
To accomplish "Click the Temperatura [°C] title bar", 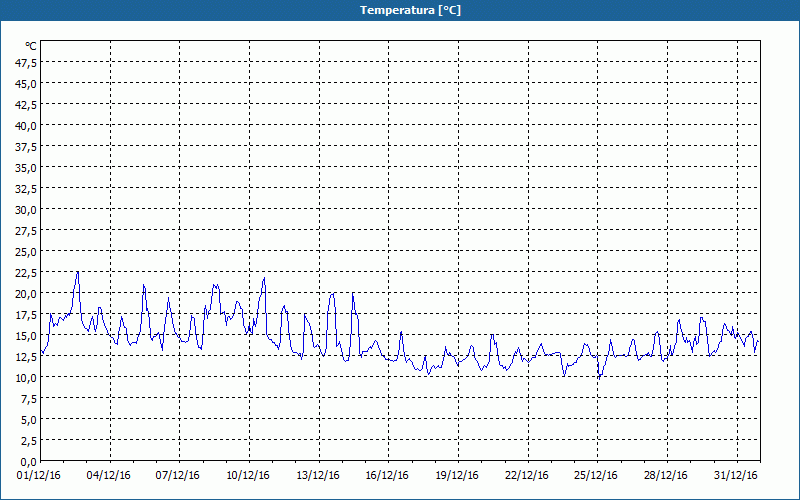I will (x=400, y=10).
